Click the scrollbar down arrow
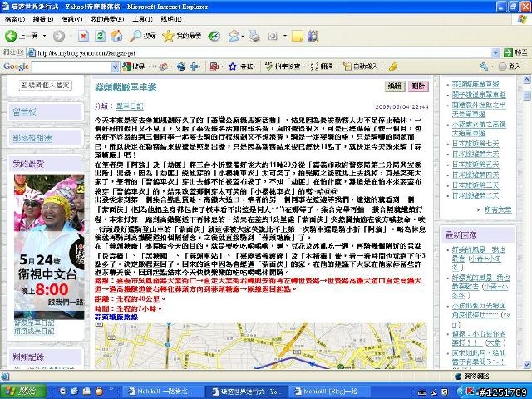532x399 pixels. (526, 365)
